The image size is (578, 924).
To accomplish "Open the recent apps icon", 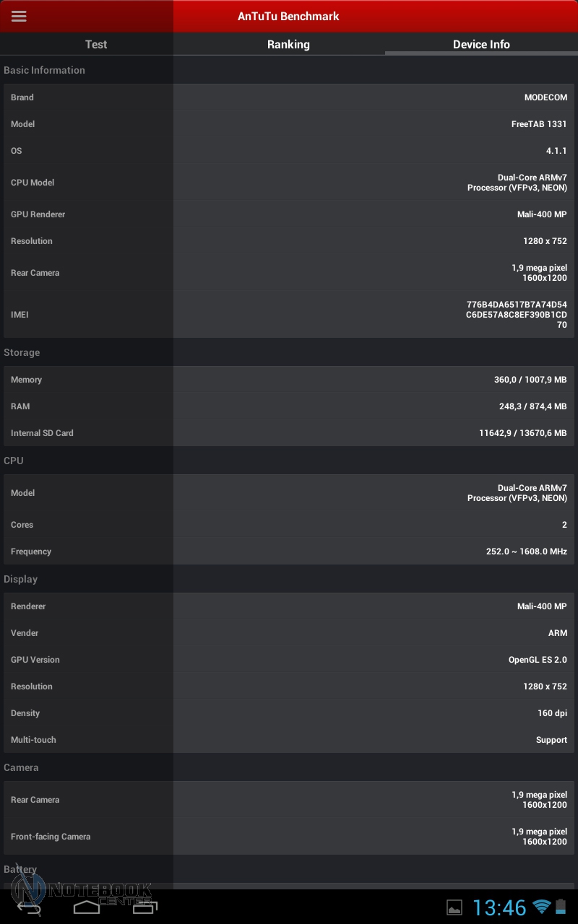I will click(x=144, y=907).
